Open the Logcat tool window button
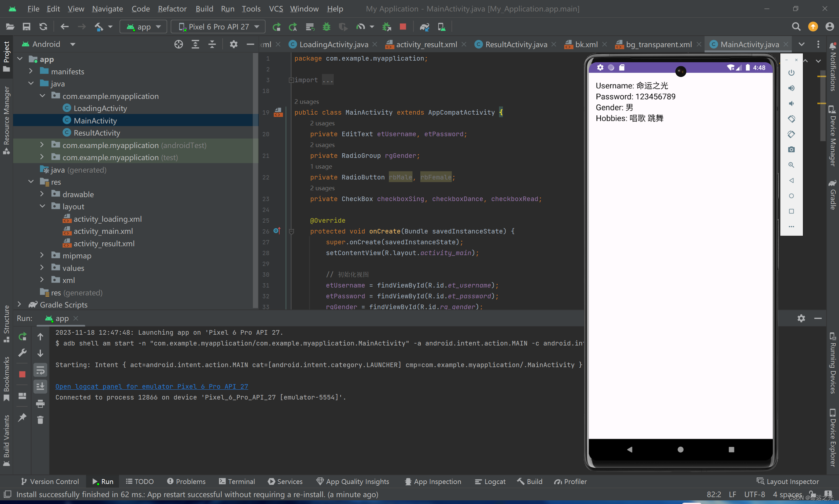The height and width of the screenshot is (504, 839). coord(490,481)
